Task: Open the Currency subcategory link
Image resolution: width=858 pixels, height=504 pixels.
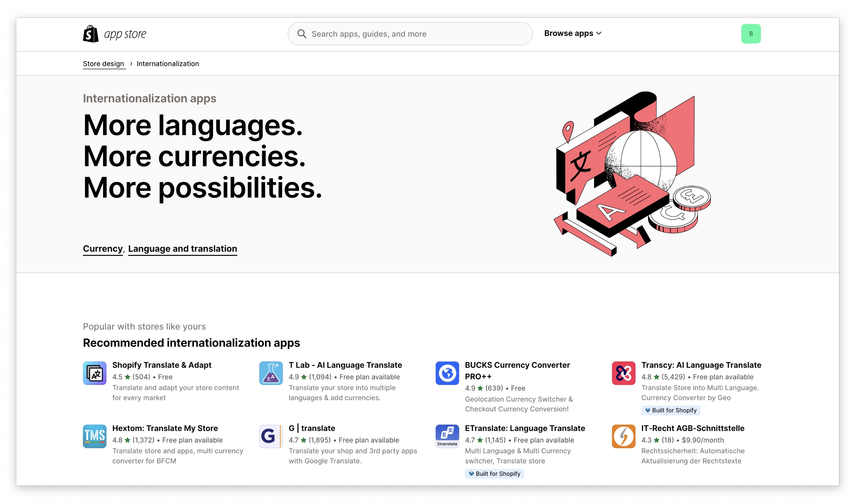Action: pyautogui.click(x=103, y=249)
